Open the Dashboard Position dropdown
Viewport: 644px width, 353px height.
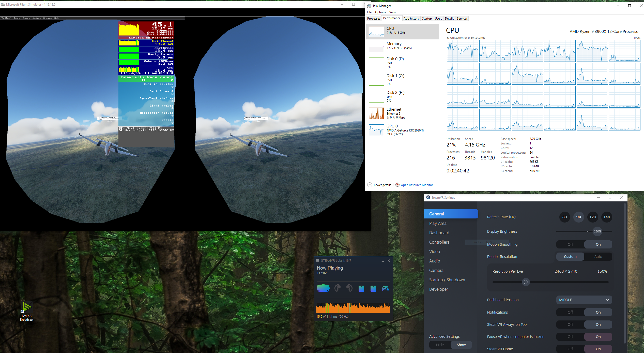(584, 300)
